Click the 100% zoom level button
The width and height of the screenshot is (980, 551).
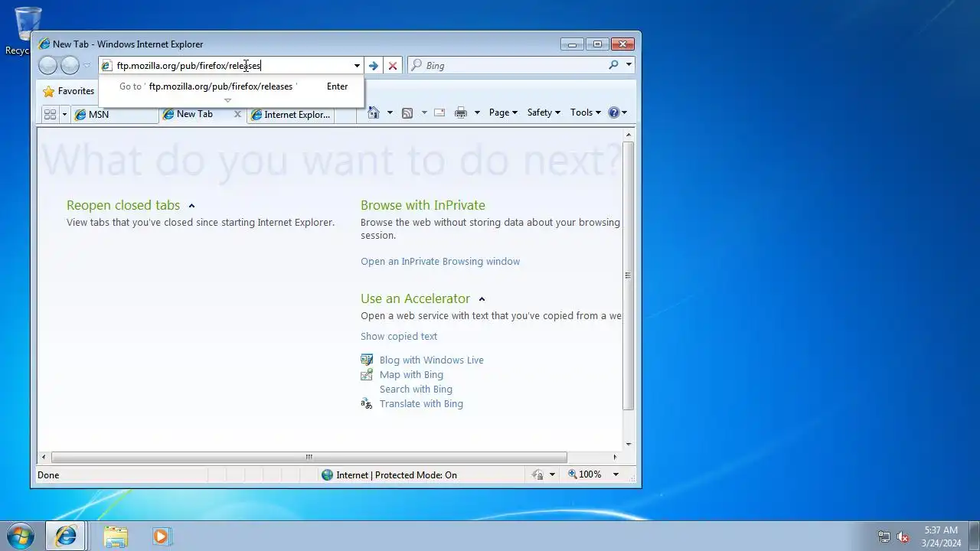585,475
